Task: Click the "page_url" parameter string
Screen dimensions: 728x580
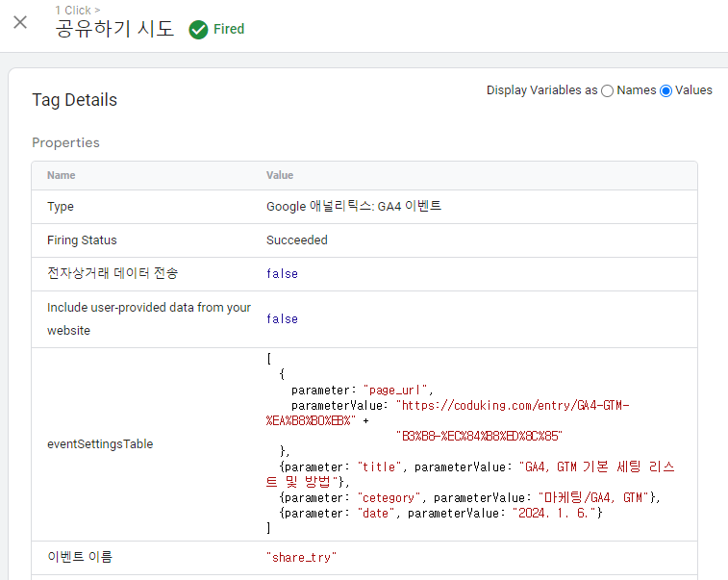Action: (x=394, y=391)
